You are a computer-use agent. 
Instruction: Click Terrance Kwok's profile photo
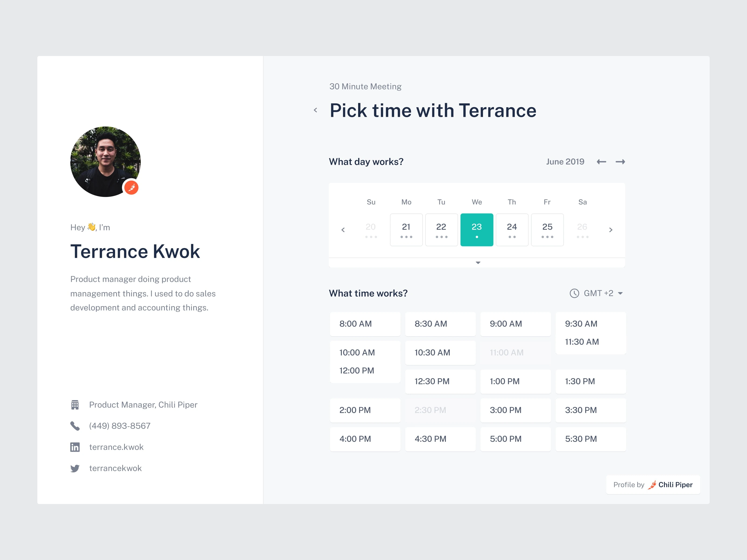click(x=105, y=162)
